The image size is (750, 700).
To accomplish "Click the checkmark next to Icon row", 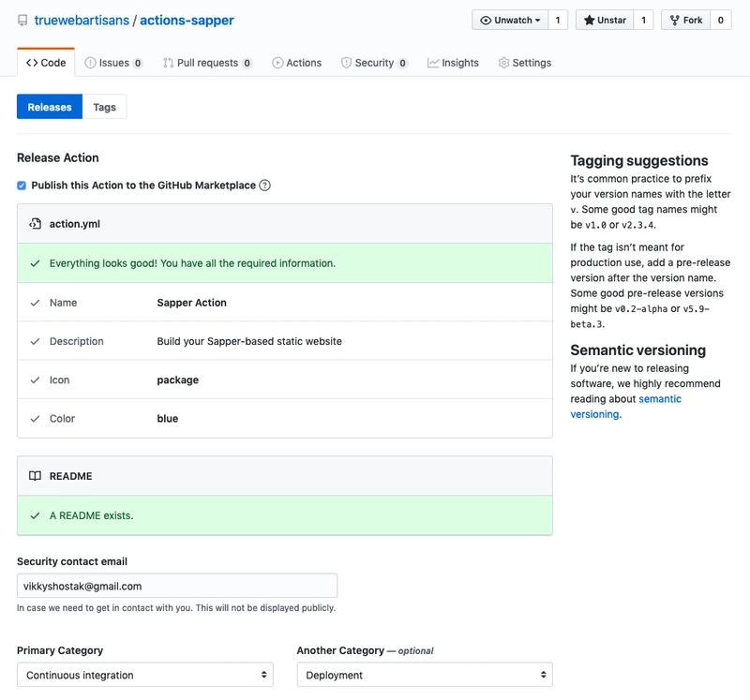I will point(35,380).
